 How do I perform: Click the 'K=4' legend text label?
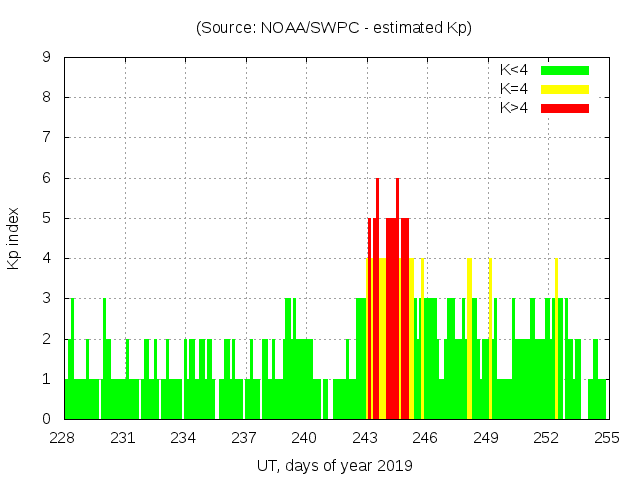pyautogui.click(x=513, y=90)
